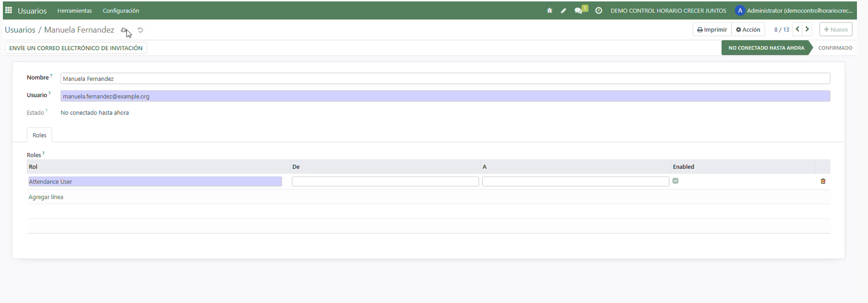
Task: Discard changes with the undo icon
Action: (140, 30)
